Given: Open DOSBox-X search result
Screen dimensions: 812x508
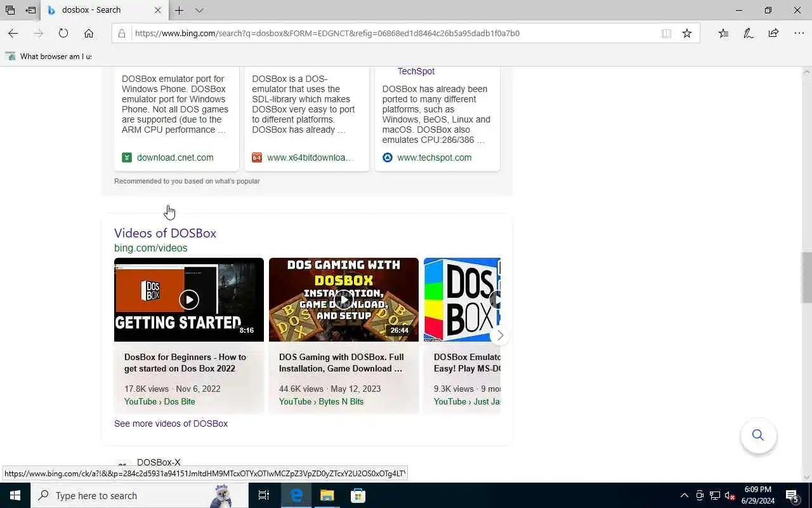Looking at the screenshot, I should tap(159, 462).
